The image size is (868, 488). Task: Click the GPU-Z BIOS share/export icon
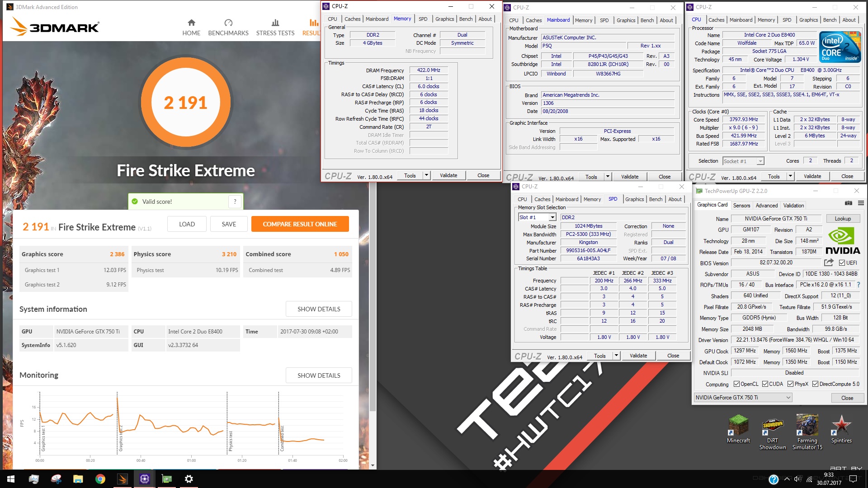(x=829, y=263)
